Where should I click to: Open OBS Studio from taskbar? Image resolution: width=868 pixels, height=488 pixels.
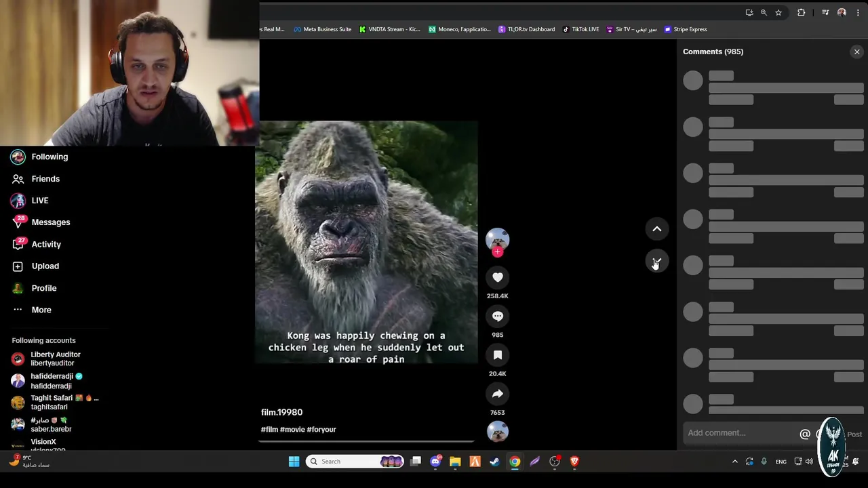pos(555,462)
